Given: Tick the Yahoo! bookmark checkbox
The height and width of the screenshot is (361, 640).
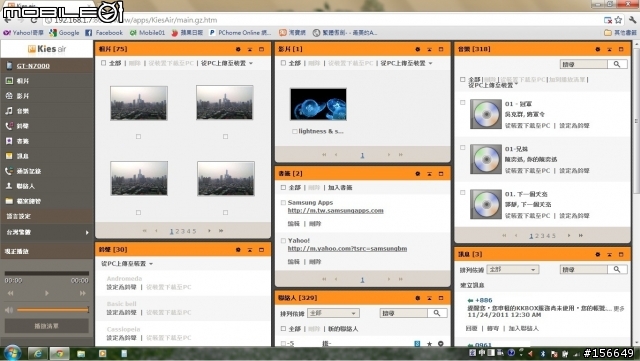Looking at the screenshot, I should [283, 241].
